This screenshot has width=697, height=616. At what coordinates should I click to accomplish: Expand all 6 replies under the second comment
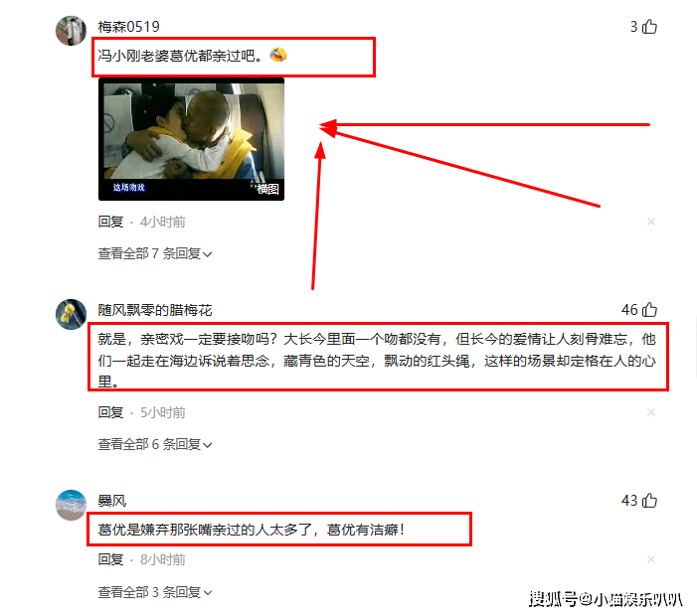[155, 444]
